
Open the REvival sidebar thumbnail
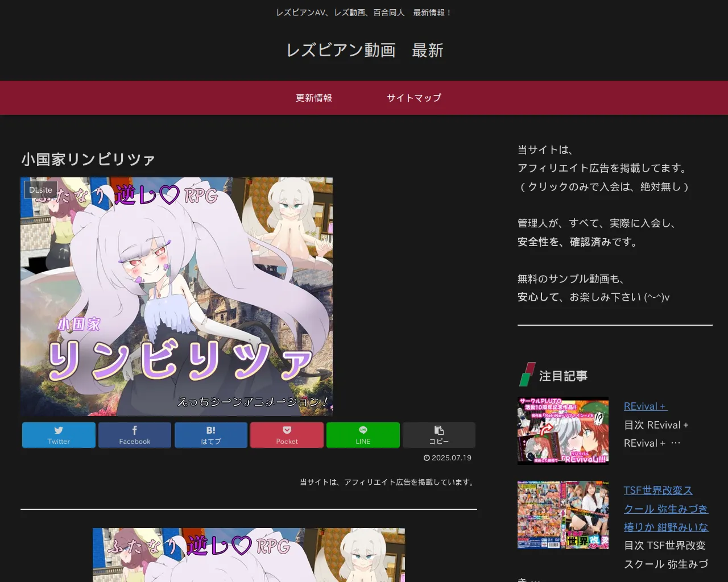[x=563, y=431]
